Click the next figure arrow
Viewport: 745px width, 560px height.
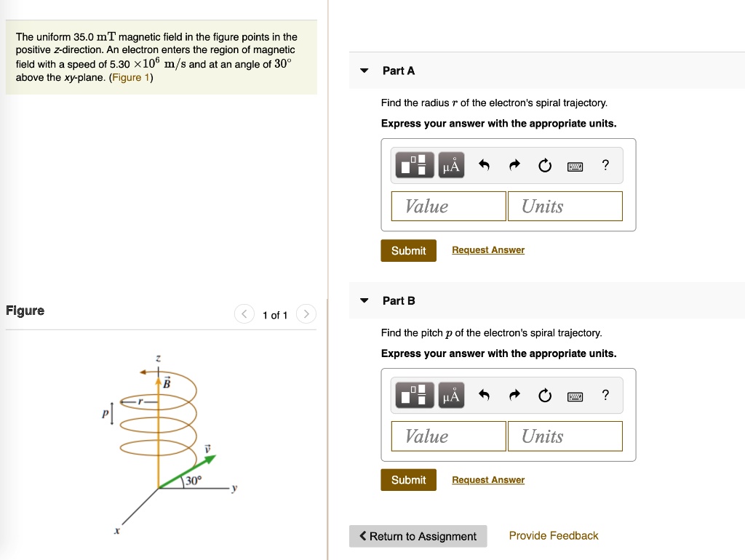[306, 314]
